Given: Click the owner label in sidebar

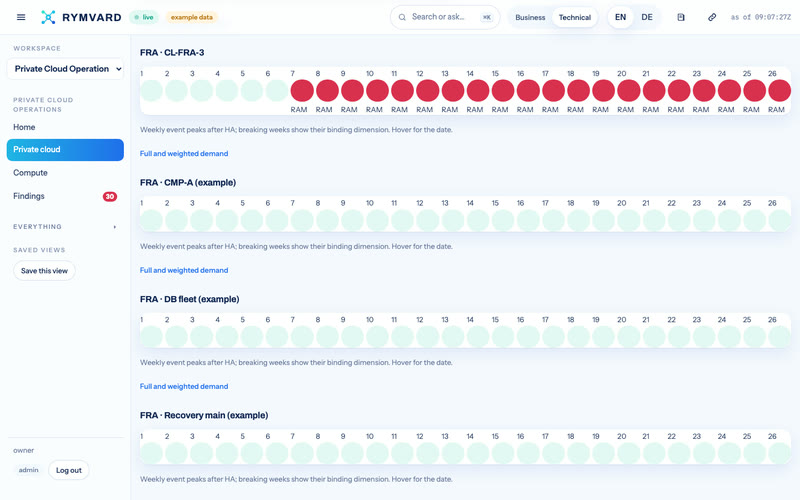Looking at the screenshot, I should [x=23, y=451].
